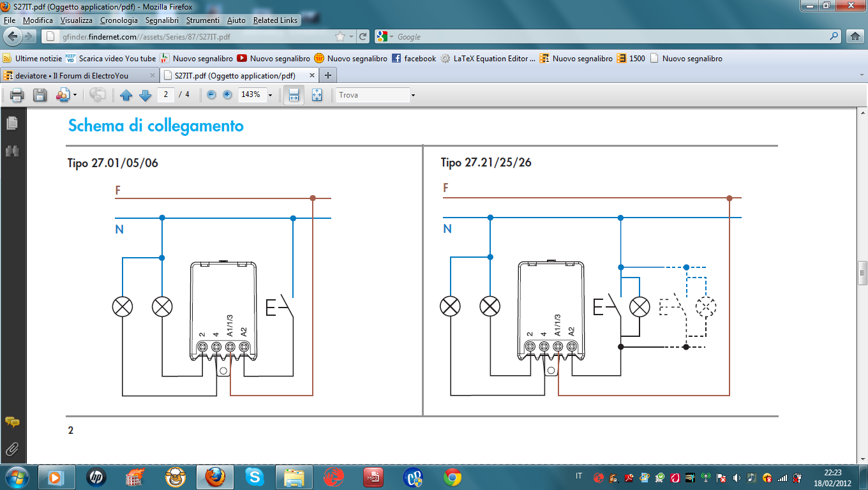Launch Skype from the Windows taskbar
The width and height of the screenshot is (868, 490).
point(254,477)
